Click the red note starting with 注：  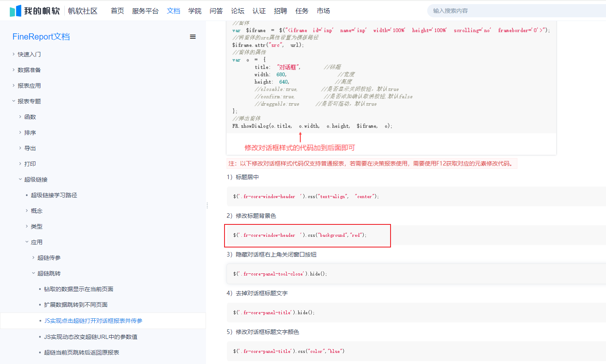click(x=372, y=163)
